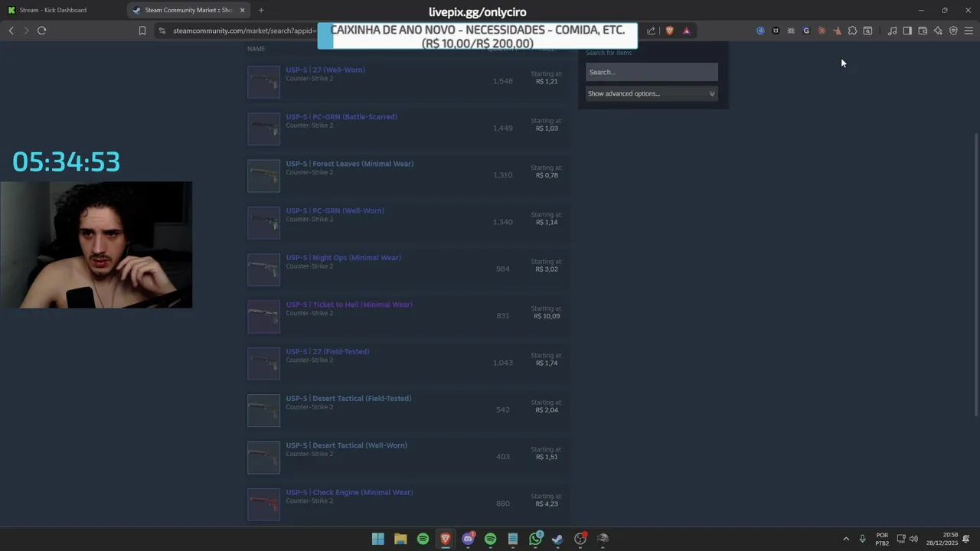980x551 pixels.
Task: Open Windows Start menu
Action: coord(377,539)
